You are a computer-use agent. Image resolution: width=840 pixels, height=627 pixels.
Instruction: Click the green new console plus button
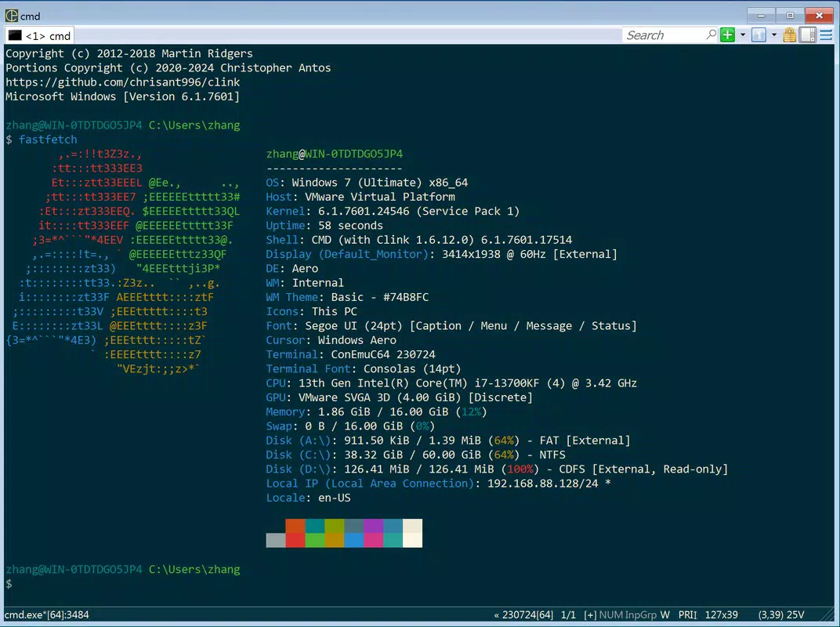coord(727,35)
